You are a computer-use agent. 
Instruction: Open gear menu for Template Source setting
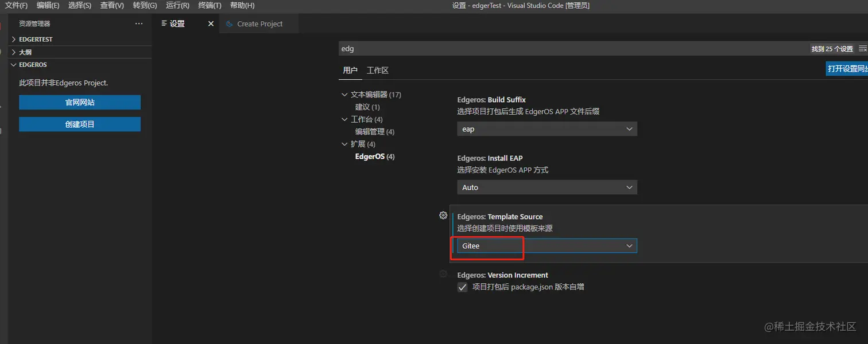[443, 216]
